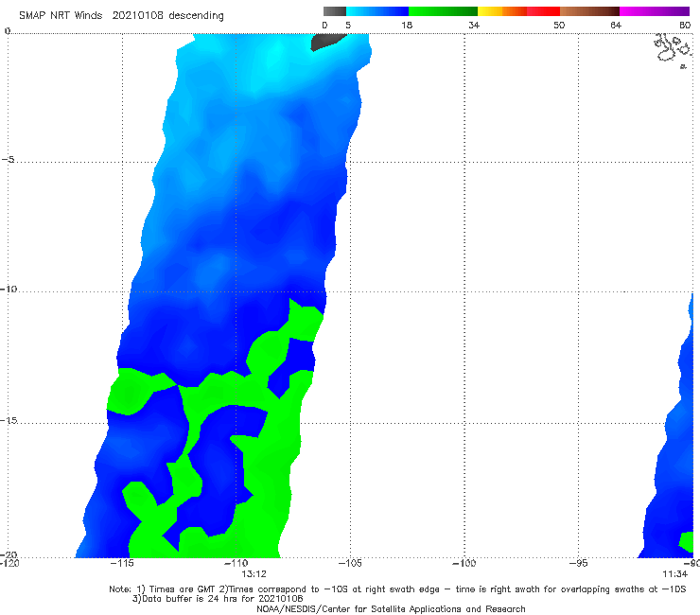Click the gray segment of the color bar
This screenshot has height=615, width=700.
coord(335,11)
